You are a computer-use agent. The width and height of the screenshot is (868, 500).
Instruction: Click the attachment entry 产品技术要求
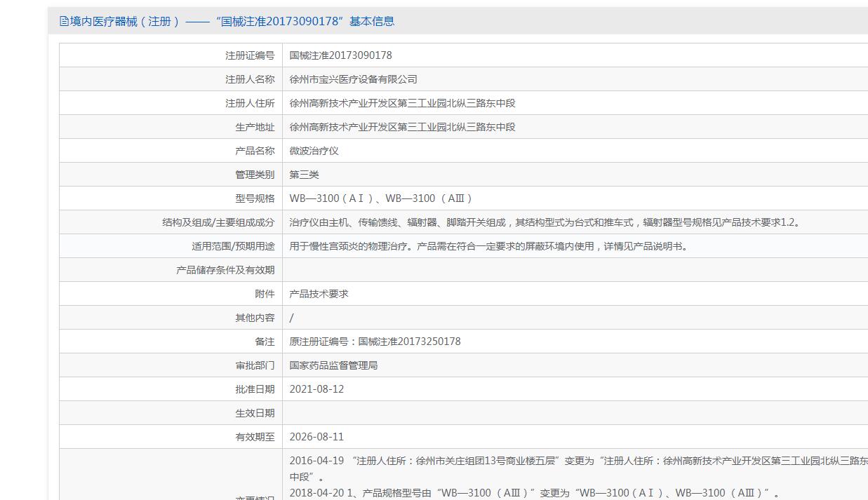pyautogui.click(x=319, y=294)
